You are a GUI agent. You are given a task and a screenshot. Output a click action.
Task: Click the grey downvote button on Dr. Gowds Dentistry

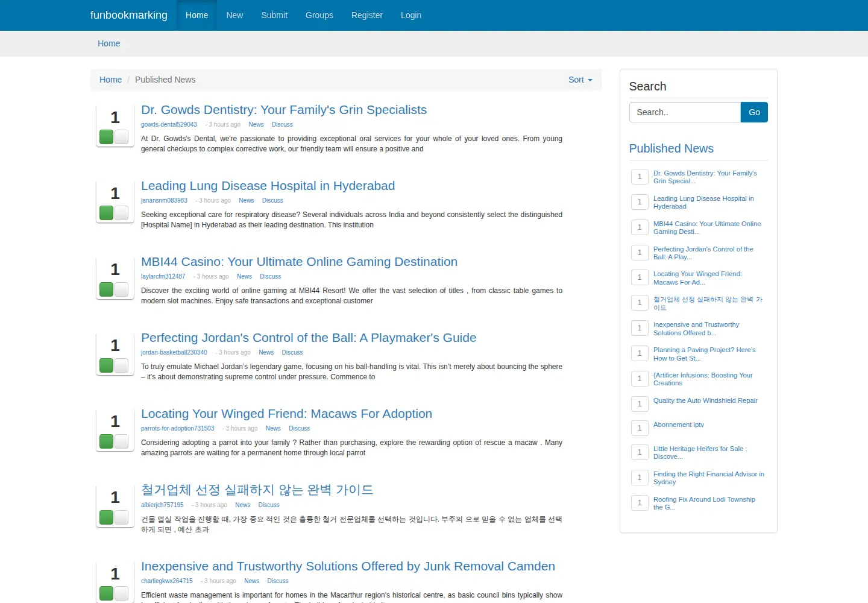(121, 137)
